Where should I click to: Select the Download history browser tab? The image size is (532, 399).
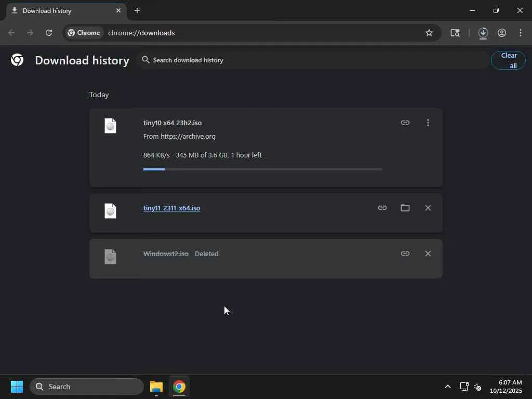click(x=66, y=11)
